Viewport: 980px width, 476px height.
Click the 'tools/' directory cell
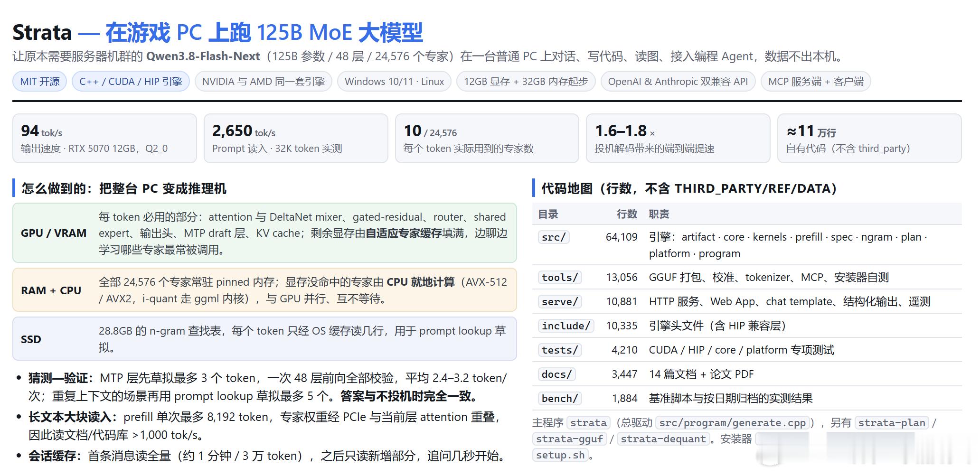560,277
